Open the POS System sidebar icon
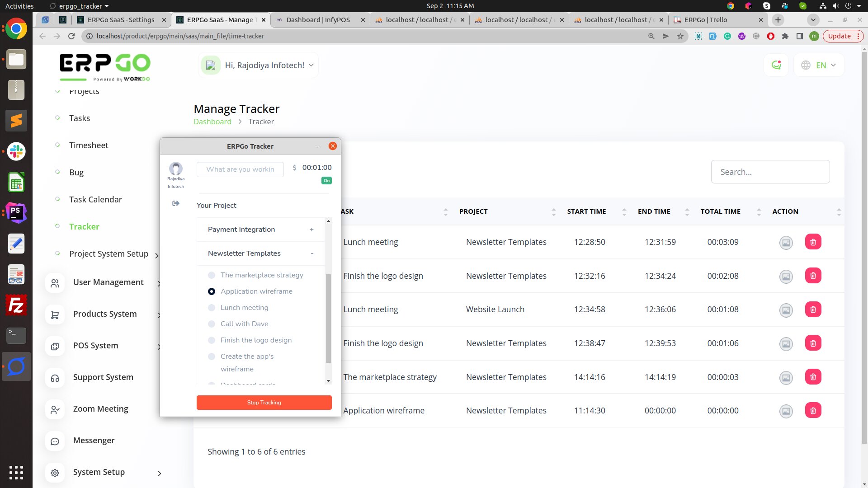 (55, 346)
